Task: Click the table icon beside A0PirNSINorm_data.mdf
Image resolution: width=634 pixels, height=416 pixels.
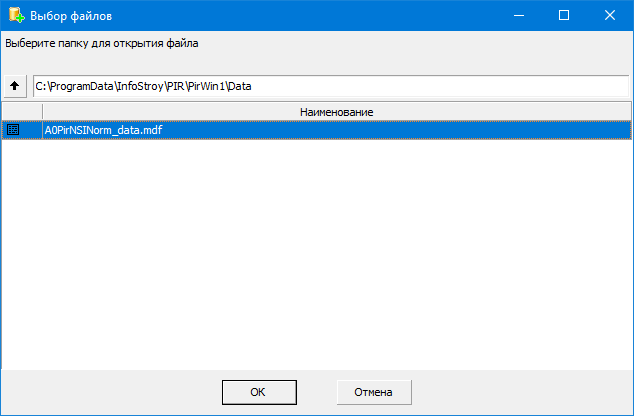Action: pos(13,130)
